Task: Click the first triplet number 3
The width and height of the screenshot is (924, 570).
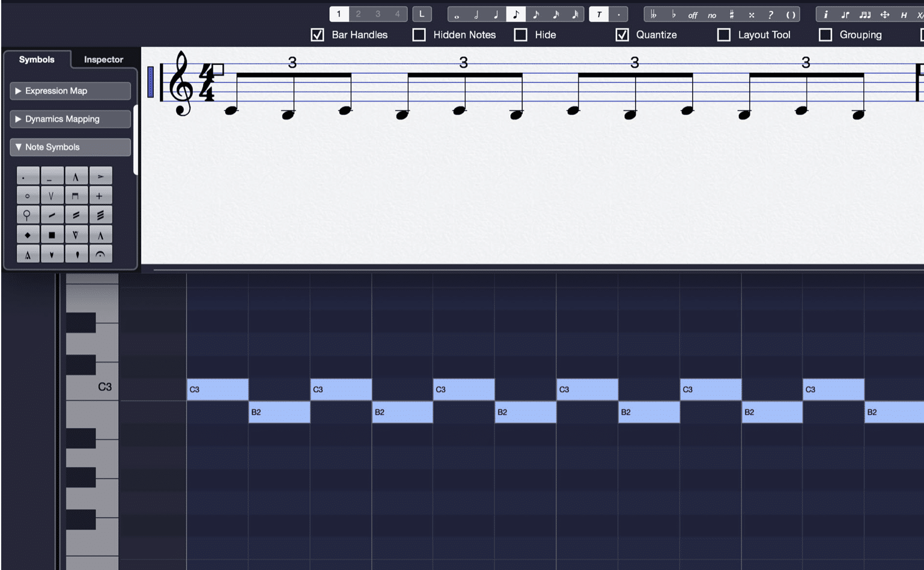Action: 292,62
